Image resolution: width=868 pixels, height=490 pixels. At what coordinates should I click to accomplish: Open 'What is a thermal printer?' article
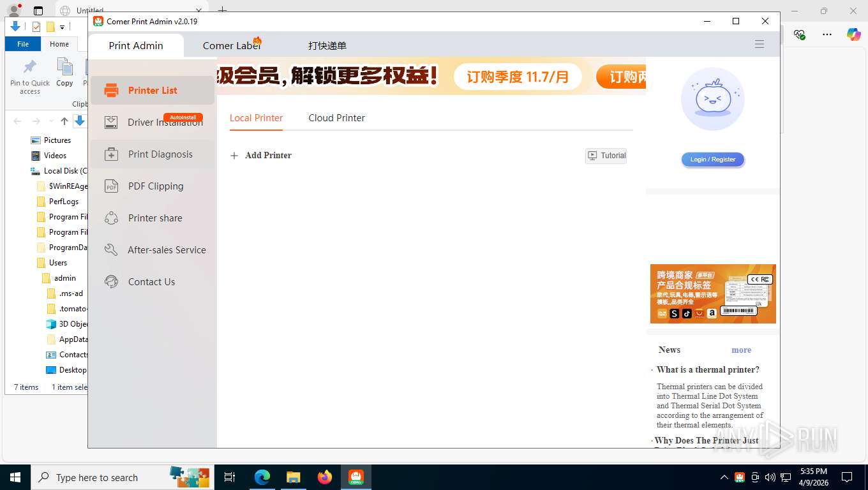click(708, 370)
